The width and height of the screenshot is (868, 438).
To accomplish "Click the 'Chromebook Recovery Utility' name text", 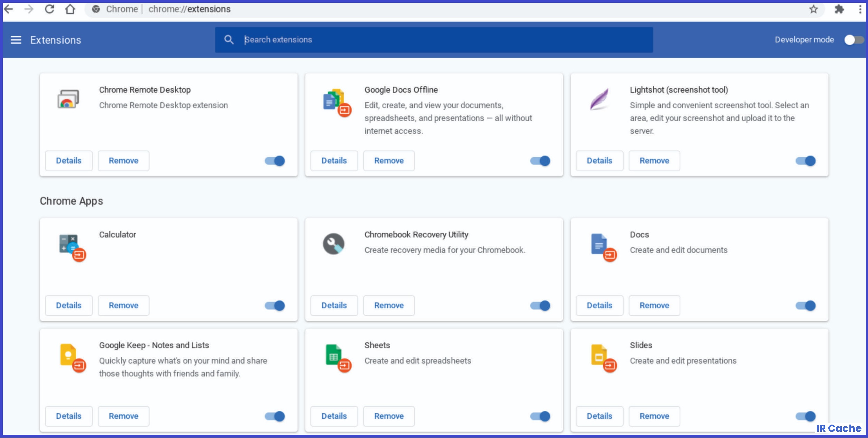I will [x=416, y=235].
